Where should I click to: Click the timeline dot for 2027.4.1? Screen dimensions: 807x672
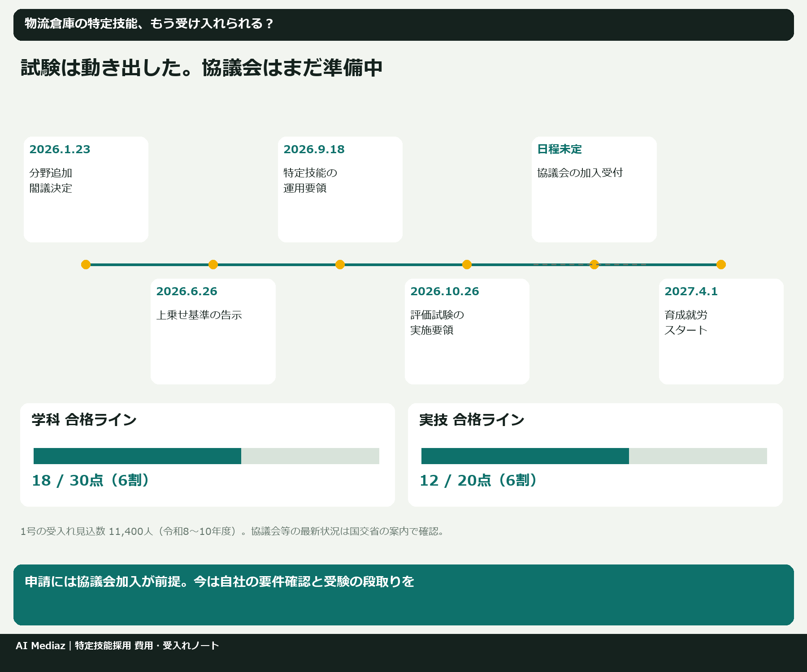[721, 265]
